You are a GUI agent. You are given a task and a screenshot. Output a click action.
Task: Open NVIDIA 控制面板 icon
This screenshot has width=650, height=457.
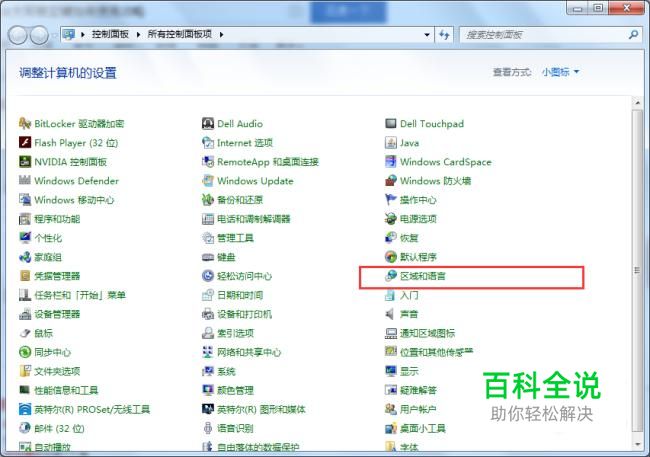[x=25, y=162]
